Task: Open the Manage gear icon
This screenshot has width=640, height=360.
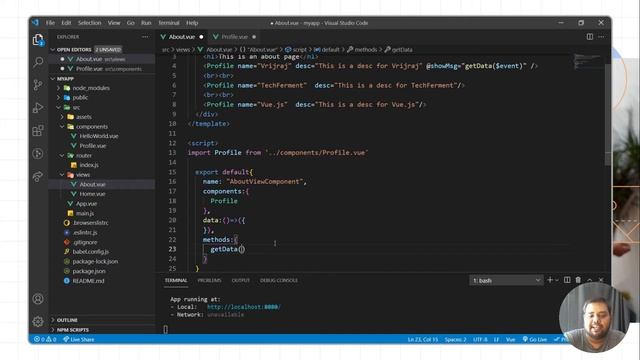Action: click(38, 322)
